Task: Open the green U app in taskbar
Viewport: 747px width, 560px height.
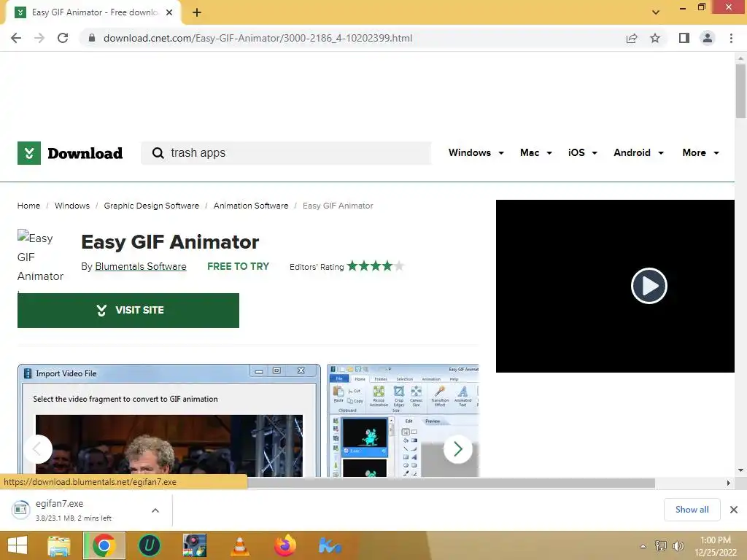Action: coord(149,545)
